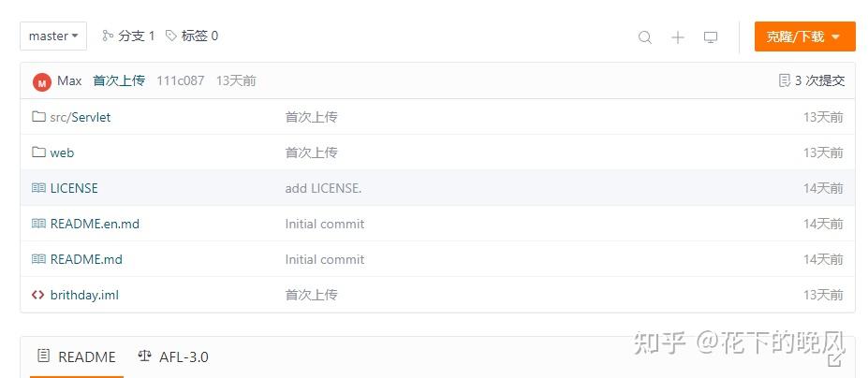Open the 标签 0 tags link
868x378 pixels.
(x=192, y=36)
